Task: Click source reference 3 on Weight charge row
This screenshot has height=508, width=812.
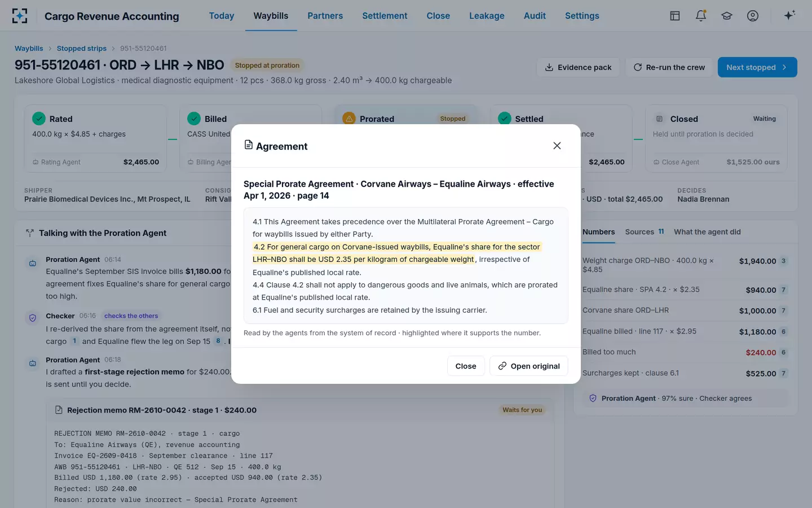Action: click(x=784, y=261)
